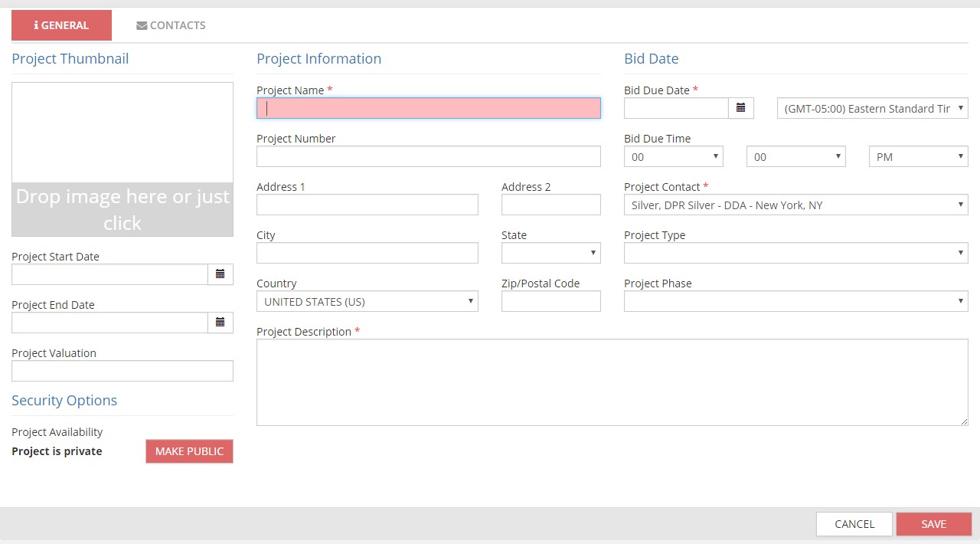Viewport: 980px width, 544px height.
Task: Open the Project Type dropdown
Action: [795, 253]
